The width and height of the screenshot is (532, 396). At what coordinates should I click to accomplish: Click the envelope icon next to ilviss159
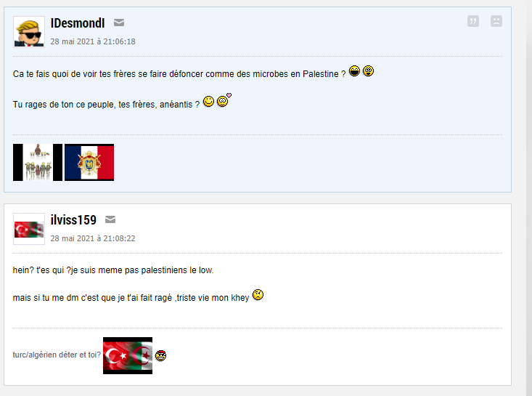[110, 219]
